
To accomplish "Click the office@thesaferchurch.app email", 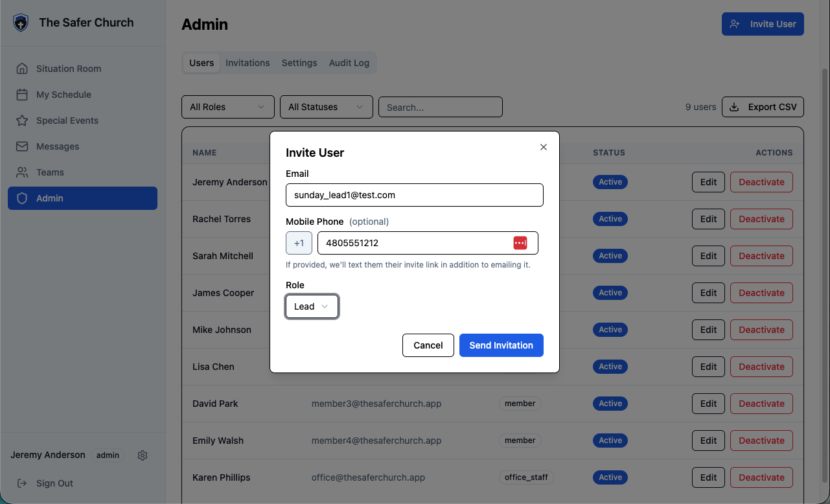I will click(368, 477).
